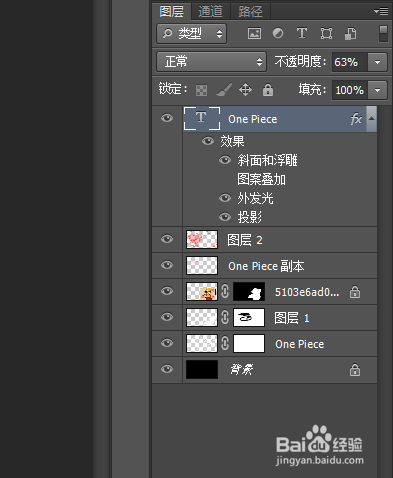Image resolution: width=393 pixels, height=478 pixels.
Task: Select the 背景 layer name
Action: pyautogui.click(x=242, y=369)
